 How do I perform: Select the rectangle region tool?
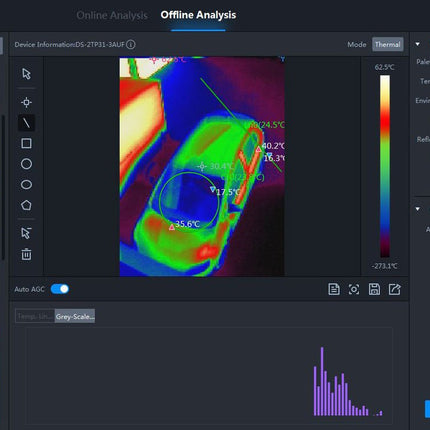tap(26, 143)
